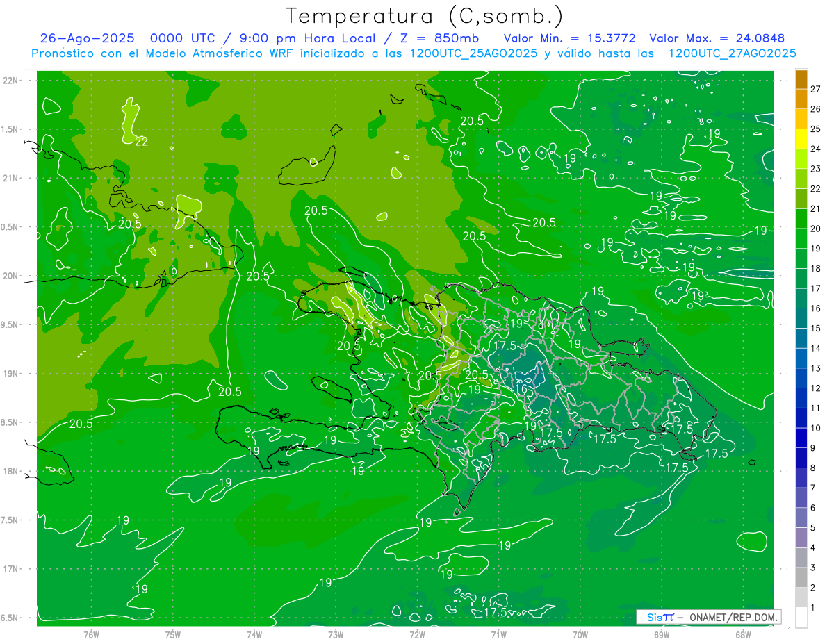The image size is (834, 644).
Task: Click color scale label '15'
Action: coord(816,329)
